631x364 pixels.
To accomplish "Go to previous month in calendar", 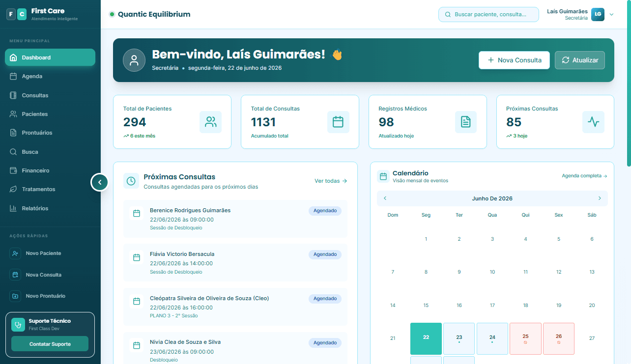I will 385,198.
